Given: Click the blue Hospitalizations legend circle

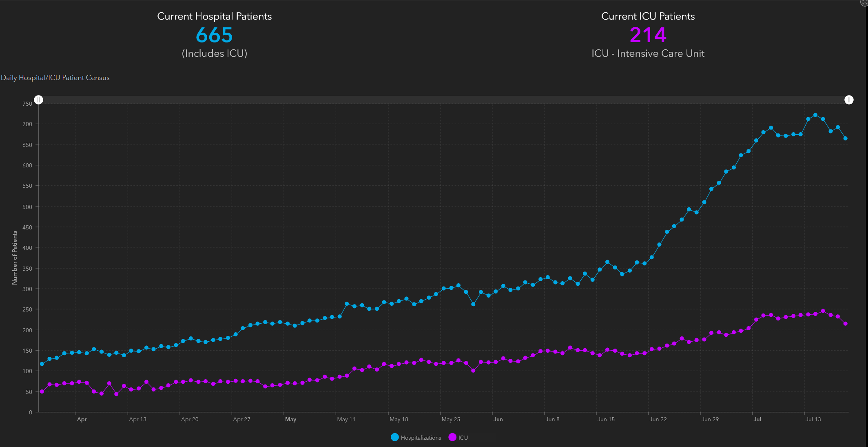Looking at the screenshot, I should click(x=394, y=437).
